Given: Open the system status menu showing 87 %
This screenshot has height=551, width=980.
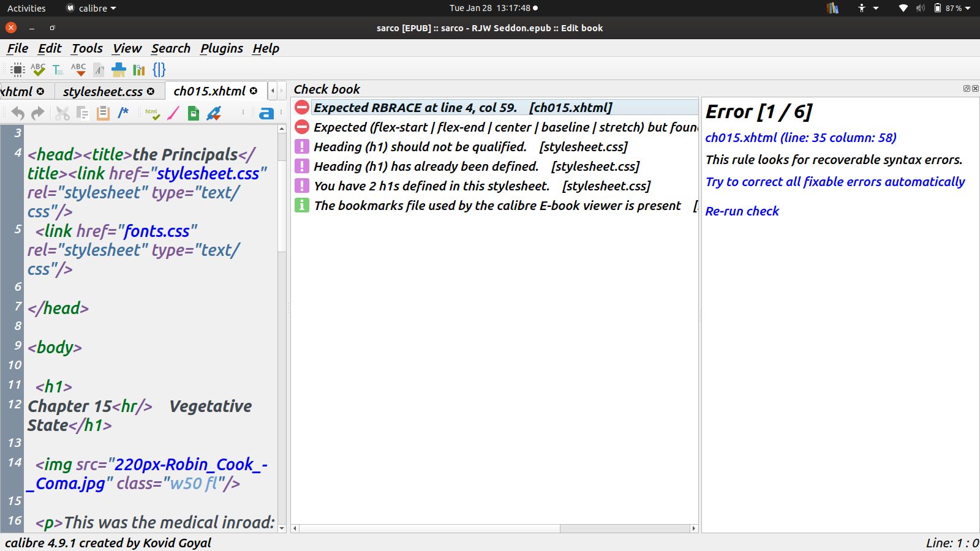Looking at the screenshot, I should (952, 8).
